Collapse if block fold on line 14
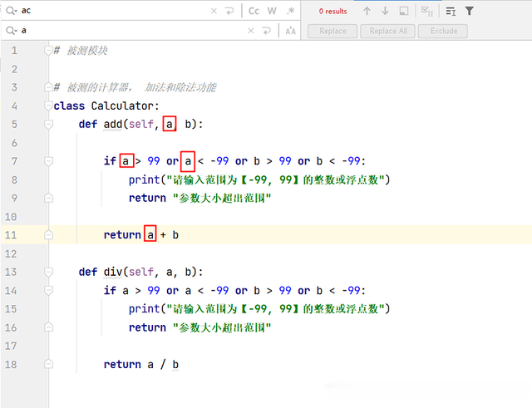532x408 pixels. (48, 291)
